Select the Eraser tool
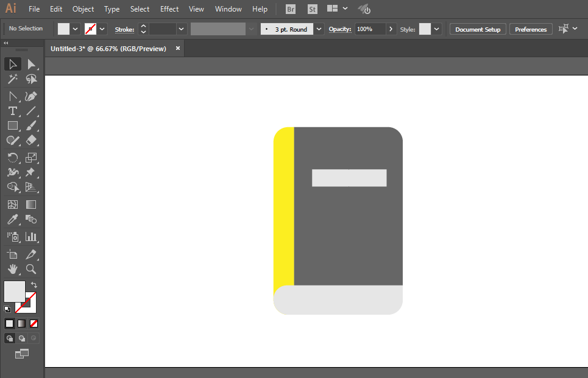Viewport: 588px width, 378px height. coord(31,141)
